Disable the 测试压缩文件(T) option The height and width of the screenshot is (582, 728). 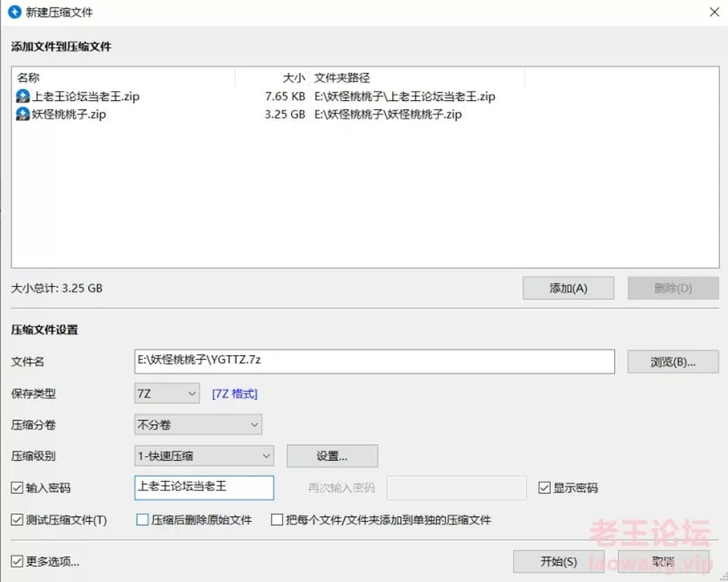point(17,519)
